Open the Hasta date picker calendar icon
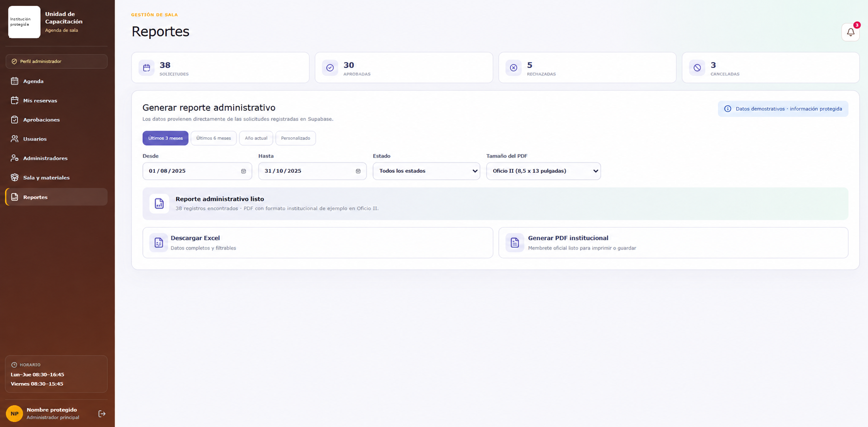Viewport: 868px width, 427px height. (358, 171)
